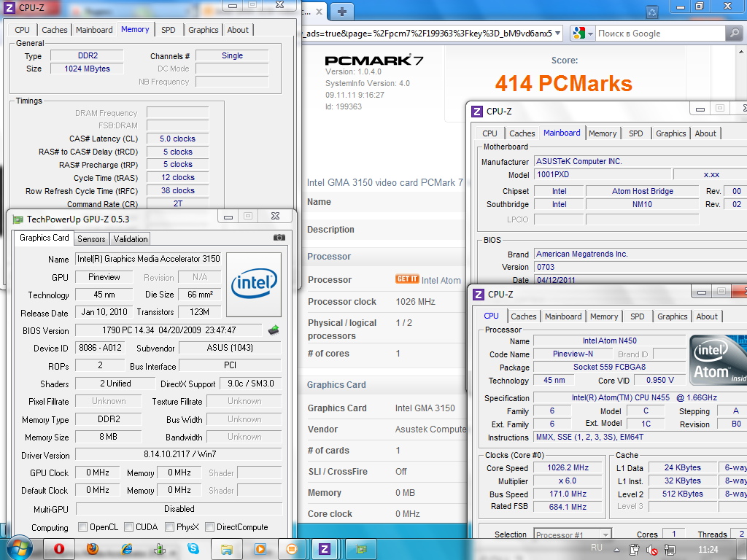The width and height of the screenshot is (747, 560).
Task: Open Firefox from the taskbar
Action: (x=93, y=549)
